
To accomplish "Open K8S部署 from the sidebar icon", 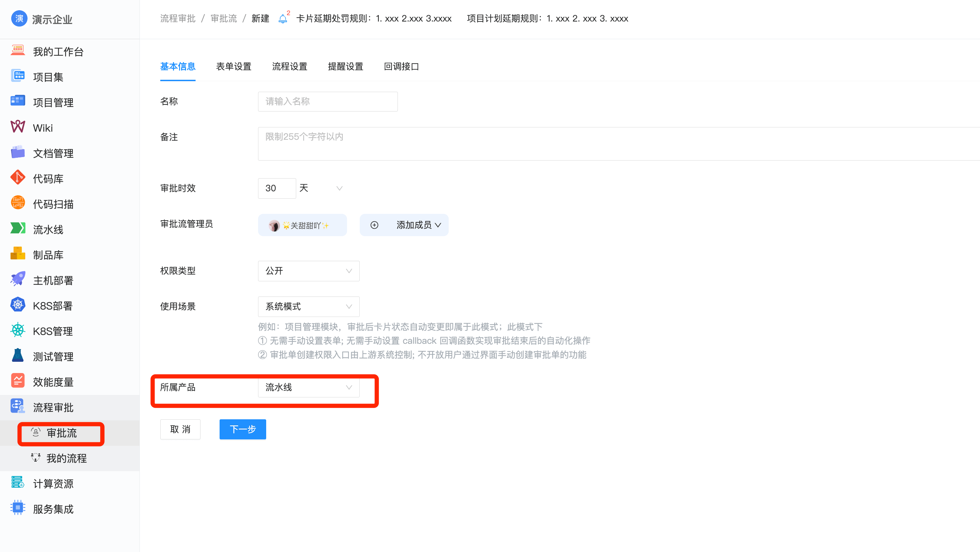I will click(18, 305).
